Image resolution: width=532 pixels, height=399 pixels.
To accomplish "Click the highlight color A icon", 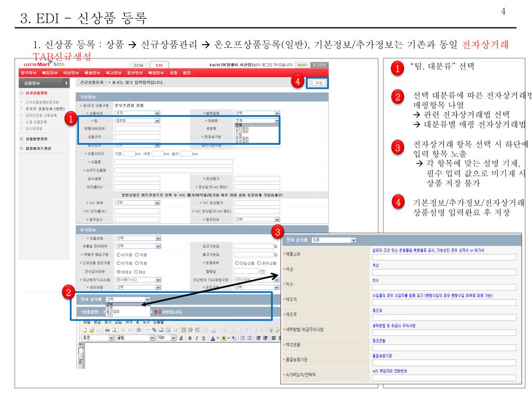I will point(223,338).
